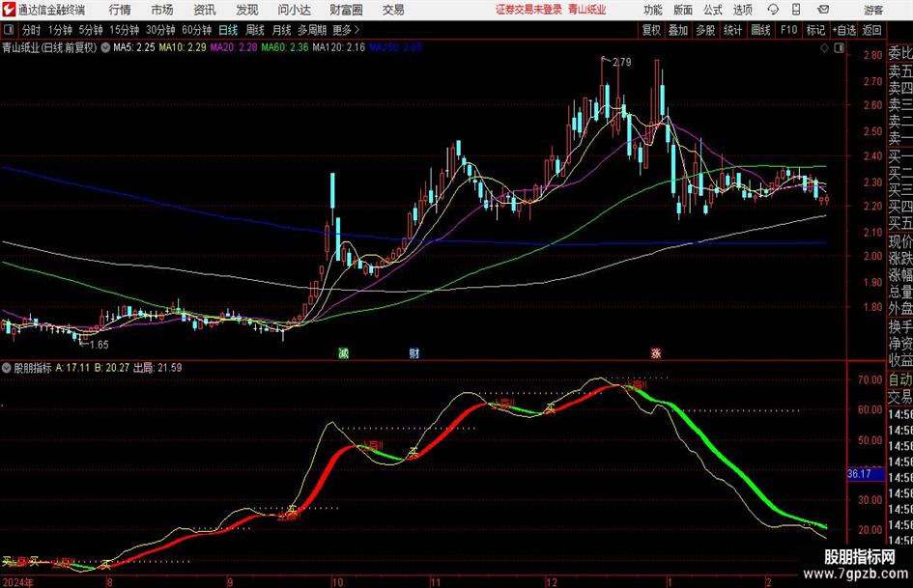
Task: Click the 画线 drawing tools button
Action: [761, 30]
